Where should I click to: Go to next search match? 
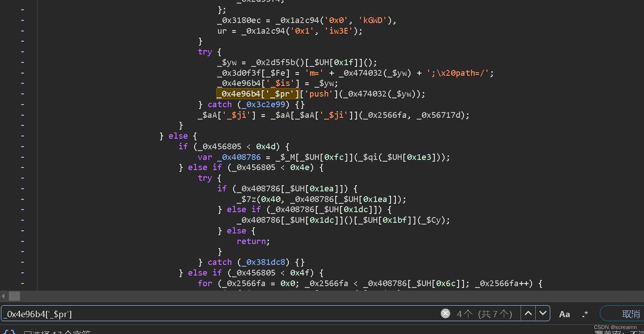(543, 314)
